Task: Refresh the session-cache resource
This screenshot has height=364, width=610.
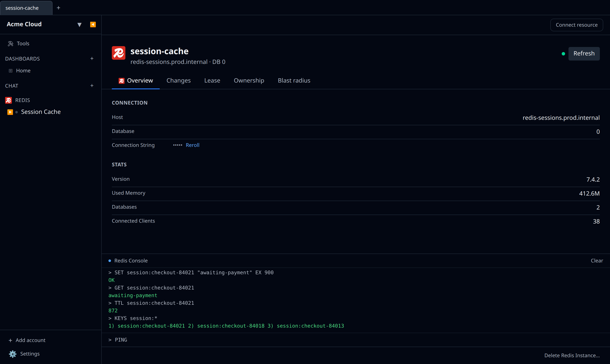Action: click(584, 54)
